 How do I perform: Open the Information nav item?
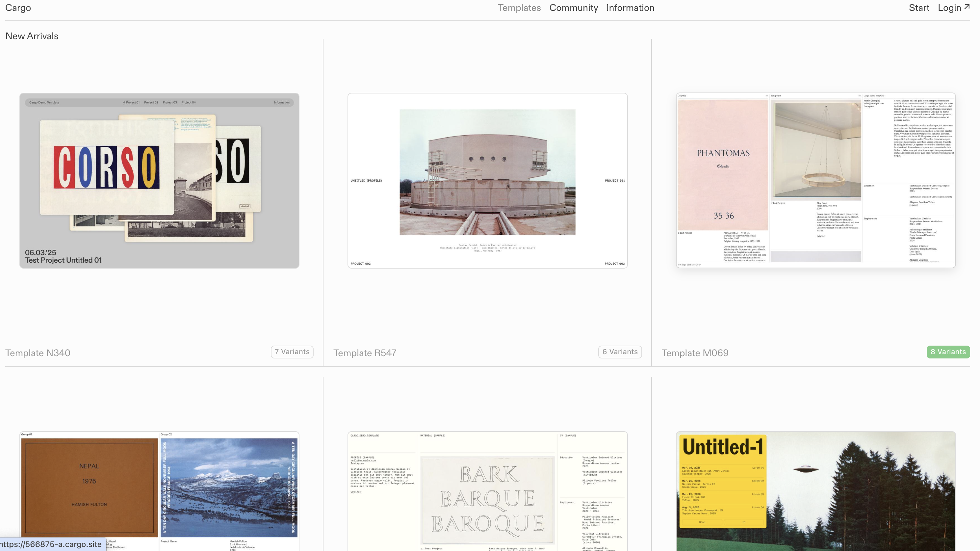pos(630,8)
